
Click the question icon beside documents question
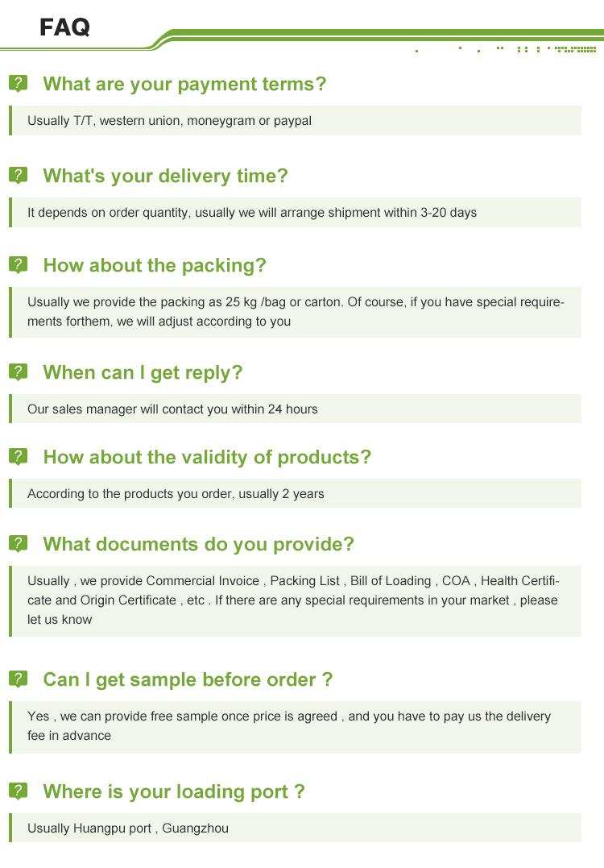(18, 544)
